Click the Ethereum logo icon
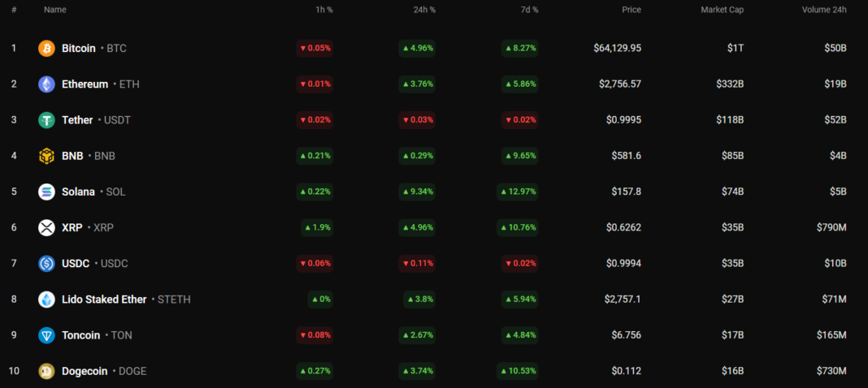 point(46,84)
